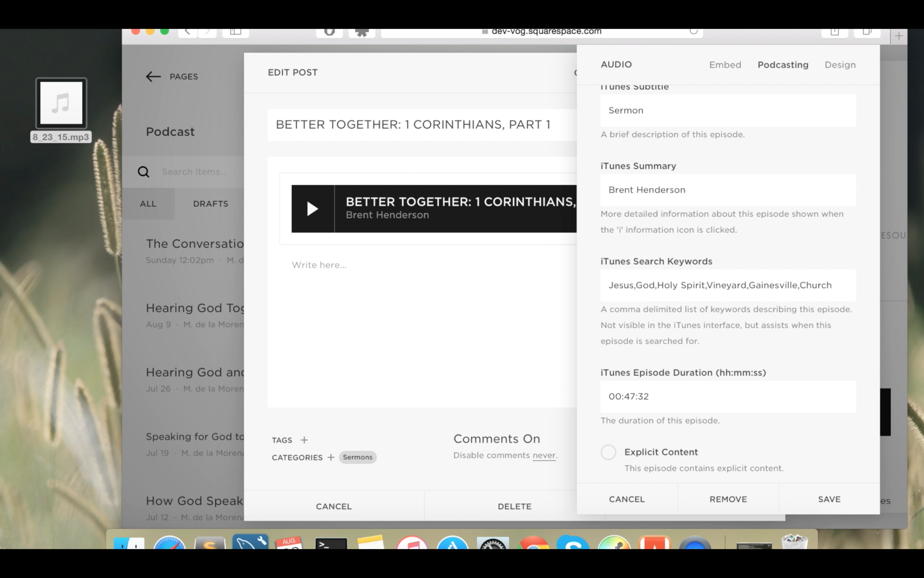Viewport: 924px width, 578px height.
Task: Click the iTunes Episode Duration field
Action: pyautogui.click(x=728, y=396)
